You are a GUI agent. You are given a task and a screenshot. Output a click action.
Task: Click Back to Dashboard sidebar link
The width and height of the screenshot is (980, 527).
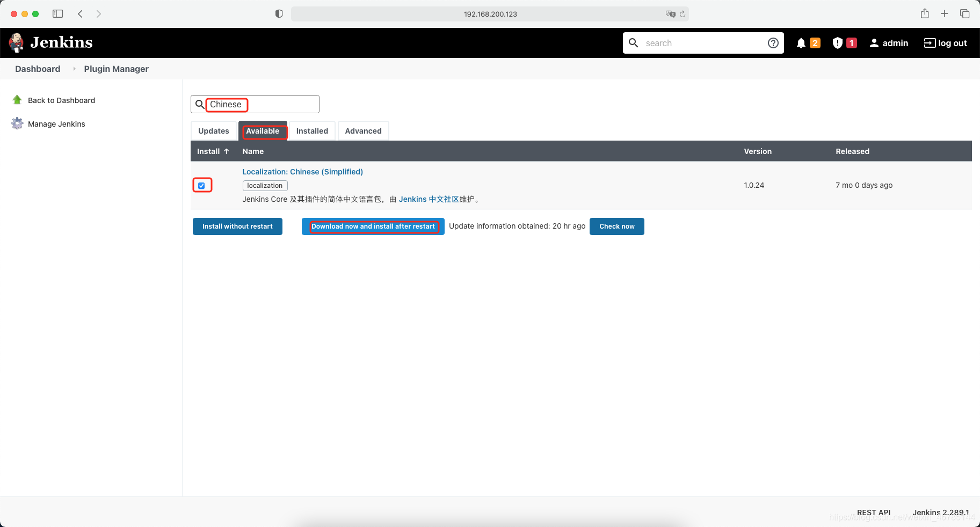tap(61, 100)
